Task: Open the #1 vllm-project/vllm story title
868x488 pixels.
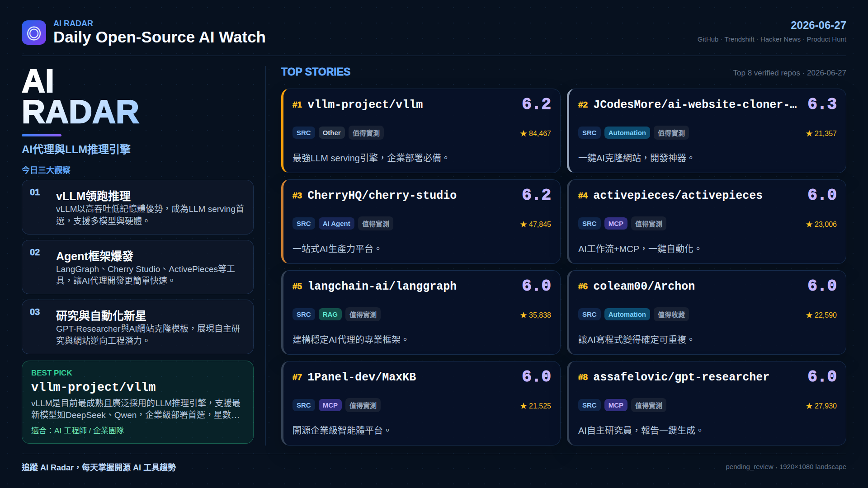Action: pos(365,104)
